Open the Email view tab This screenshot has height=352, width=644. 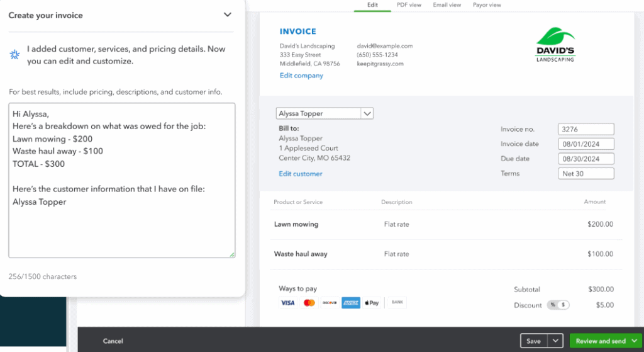(447, 5)
